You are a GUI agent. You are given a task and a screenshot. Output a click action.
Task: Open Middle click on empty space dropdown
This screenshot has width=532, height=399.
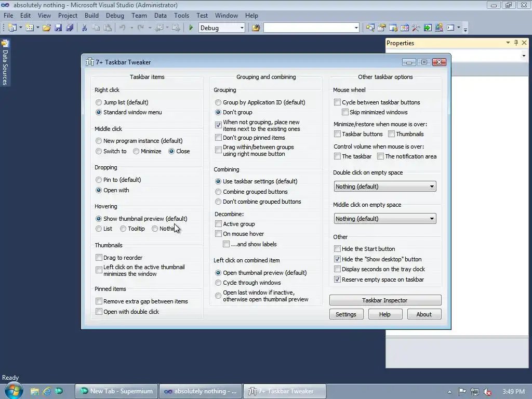385,219
